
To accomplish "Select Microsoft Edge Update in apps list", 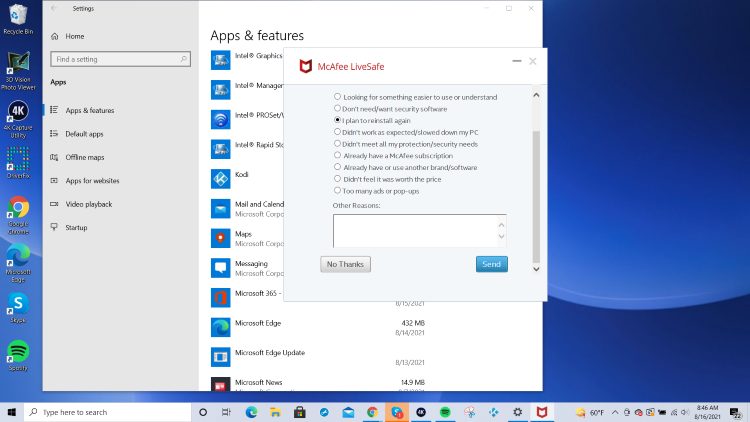I will coord(318,357).
